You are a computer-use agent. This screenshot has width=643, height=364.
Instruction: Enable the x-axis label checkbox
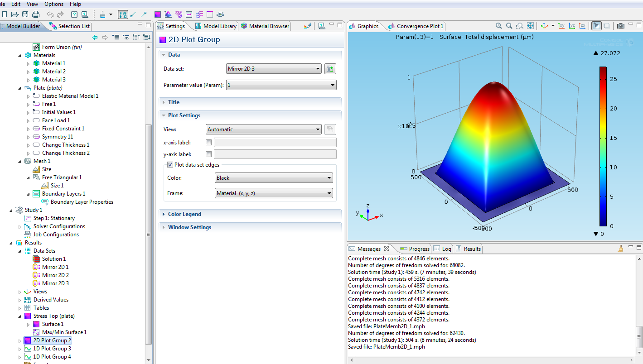point(209,143)
